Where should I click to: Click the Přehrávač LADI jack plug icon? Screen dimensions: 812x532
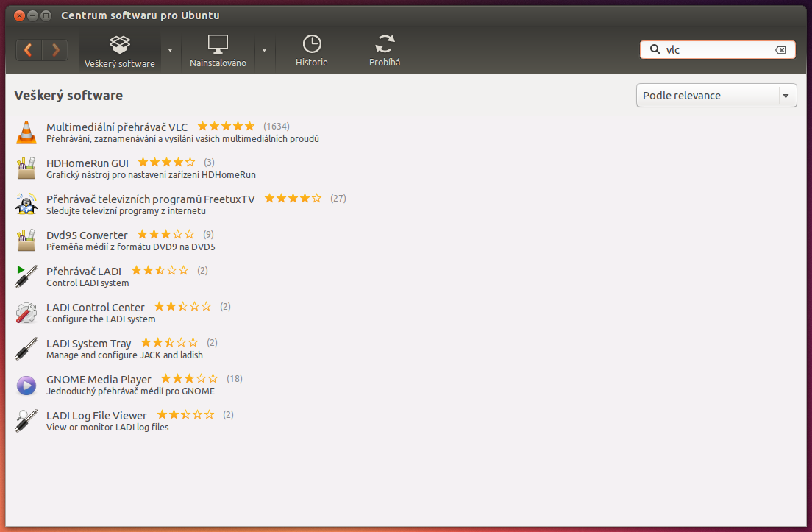(x=26, y=276)
